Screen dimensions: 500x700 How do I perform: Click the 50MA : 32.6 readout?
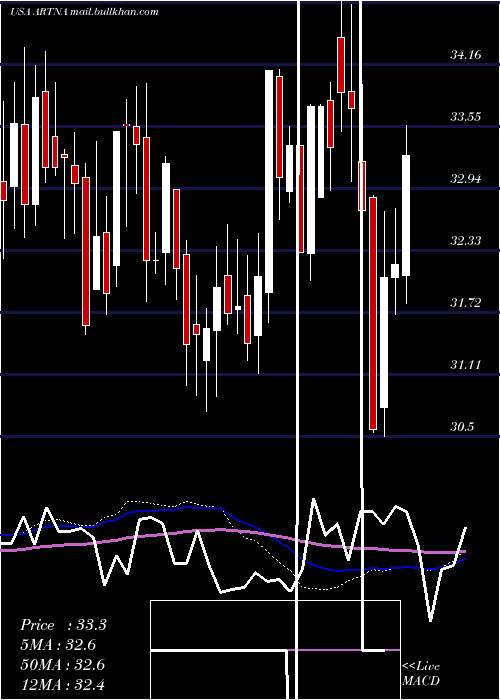(63, 665)
